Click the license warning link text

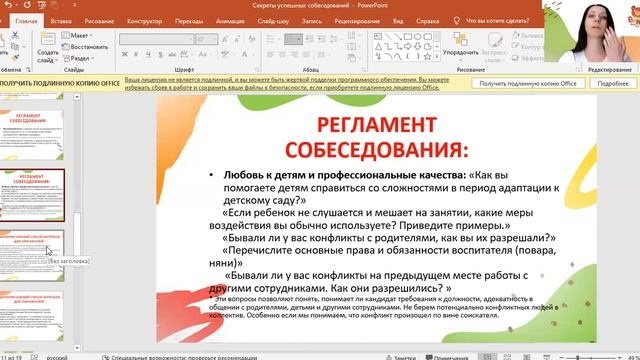click(x=287, y=83)
